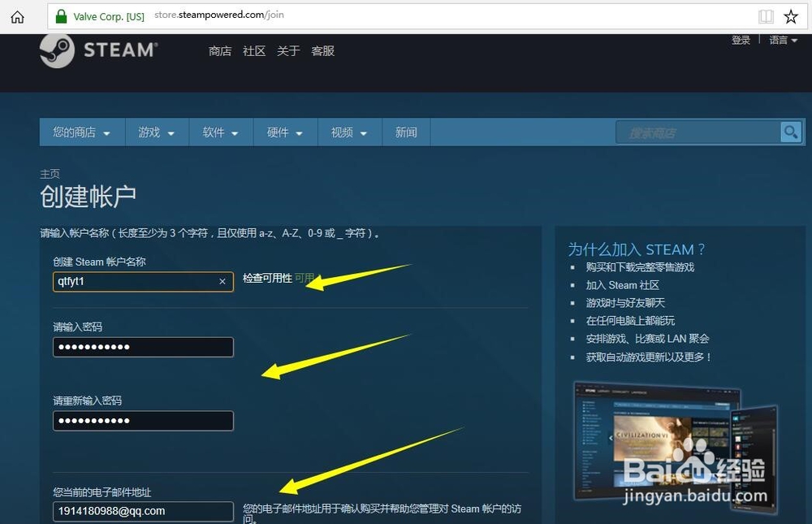This screenshot has height=524, width=812.
Task: Click the browser home icon
Action: 17,17
